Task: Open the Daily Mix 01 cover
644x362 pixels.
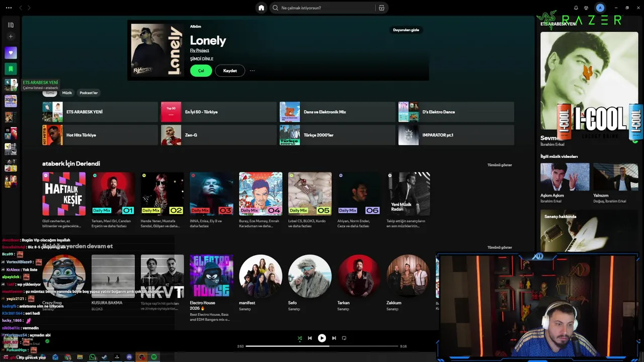Action: click(x=113, y=194)
